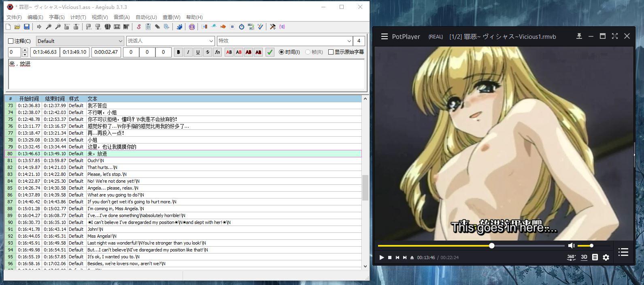Launch ASSDraw anime face icon
The width and height of the screenshot is (644, 285).
point(192,27)
